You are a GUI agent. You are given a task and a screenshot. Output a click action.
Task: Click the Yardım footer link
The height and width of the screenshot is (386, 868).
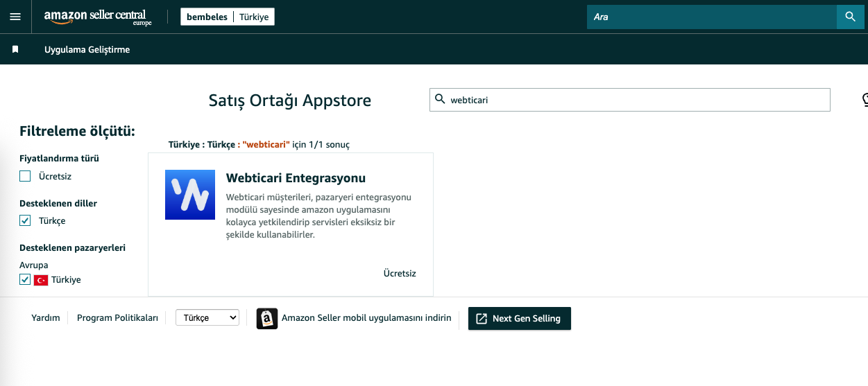pos(46,318)
